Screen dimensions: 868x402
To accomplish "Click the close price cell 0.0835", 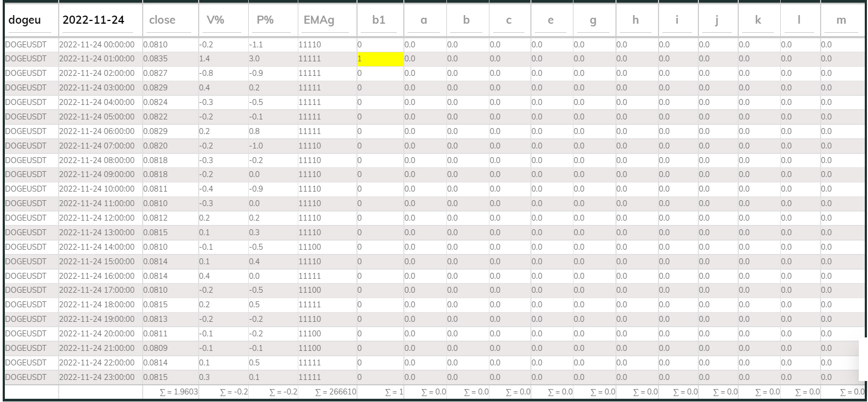I will coord(156,59).
